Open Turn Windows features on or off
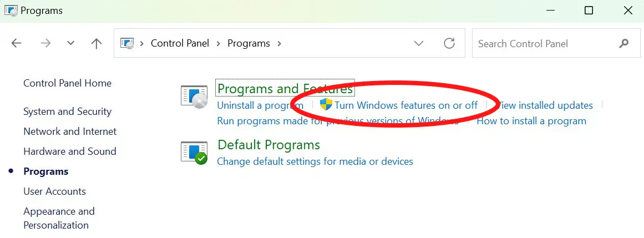This screenshot has width=644, height=238. pos(406,105)
